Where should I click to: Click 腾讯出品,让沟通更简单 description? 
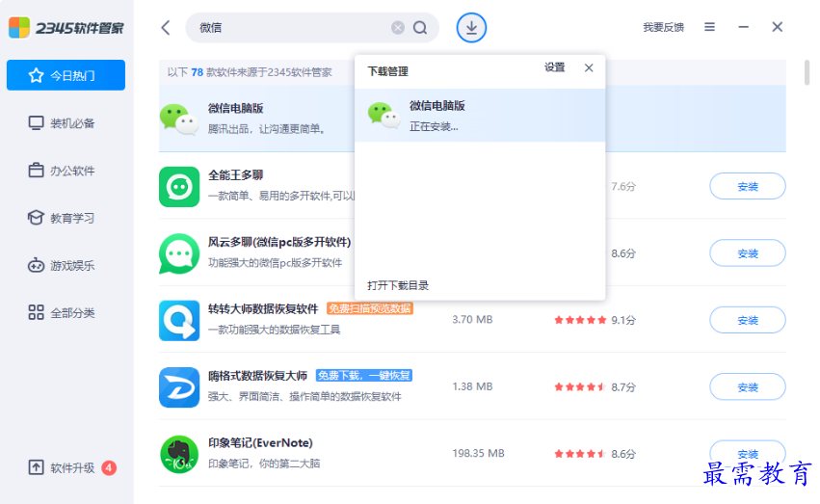tap(266, 129)
